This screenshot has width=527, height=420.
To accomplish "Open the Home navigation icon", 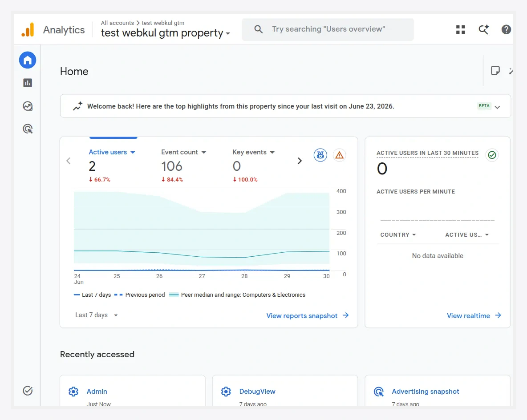I will pyautogui.click(x=28, y=60).
